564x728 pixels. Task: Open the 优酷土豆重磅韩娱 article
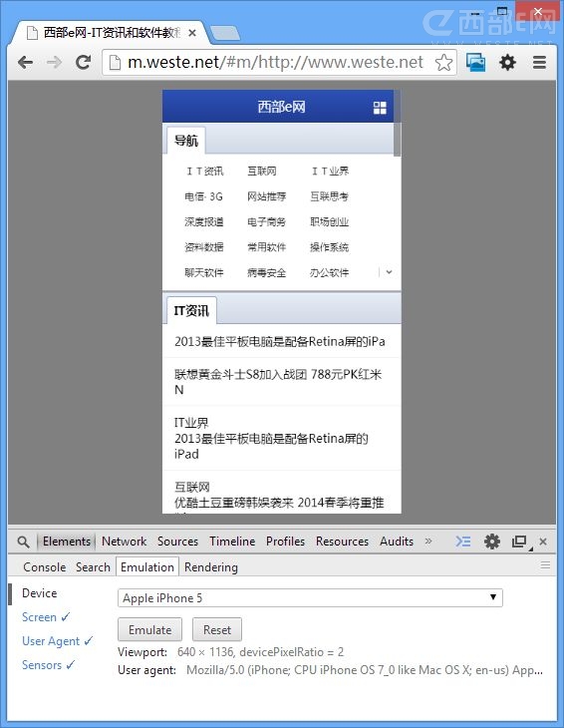click(279, 503)
